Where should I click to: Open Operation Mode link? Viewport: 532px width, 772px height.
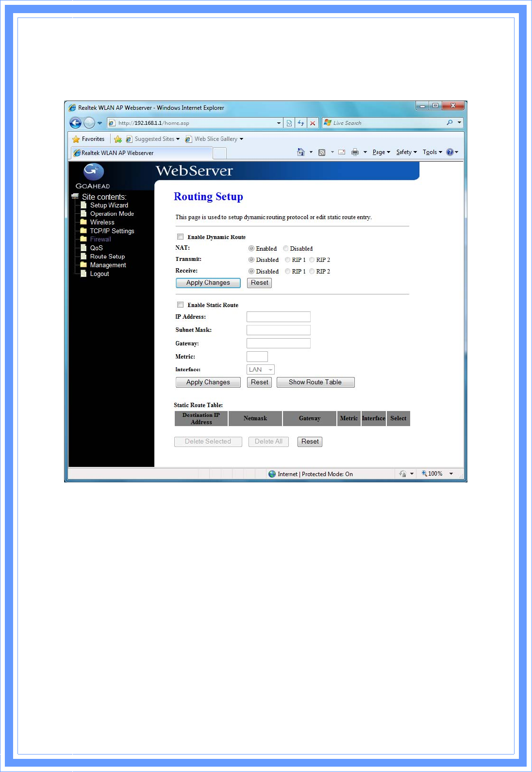pos(112,214)
